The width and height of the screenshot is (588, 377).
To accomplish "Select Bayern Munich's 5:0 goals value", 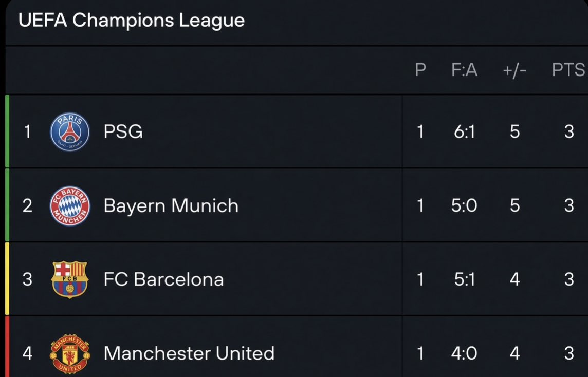I will (464, 205).
